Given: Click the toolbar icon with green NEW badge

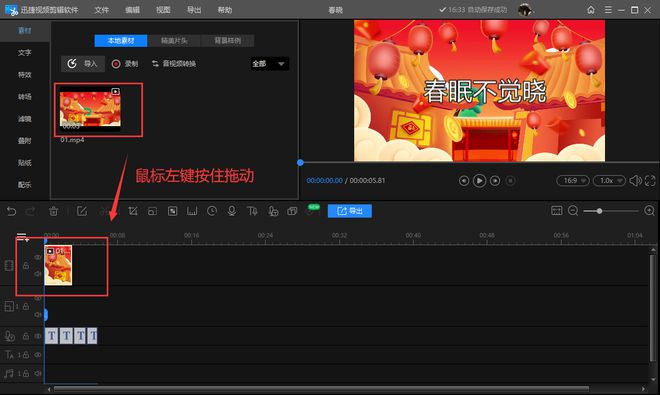Looking at the screenshot, I should coord(312,210).
